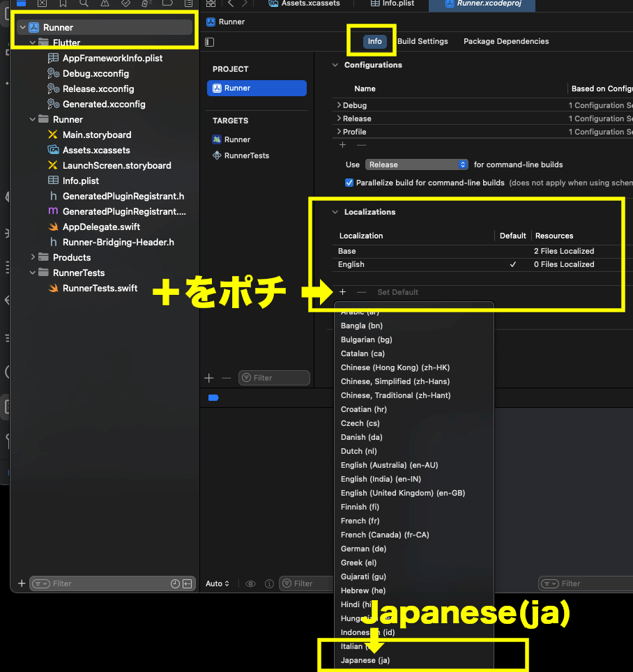Expand the Release configuration row

pos(339,119)
